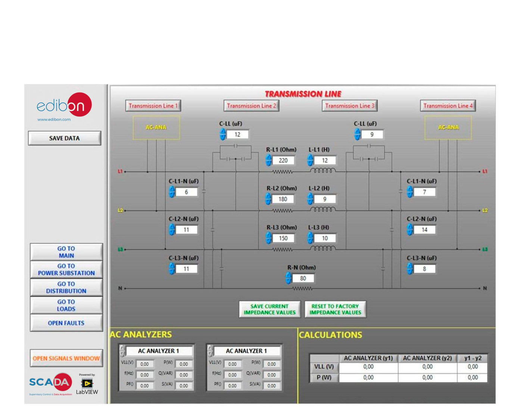Click the L-L1 (H) stepper control
The height and width of the screenshot is (420, 520).
pos(310,161)
